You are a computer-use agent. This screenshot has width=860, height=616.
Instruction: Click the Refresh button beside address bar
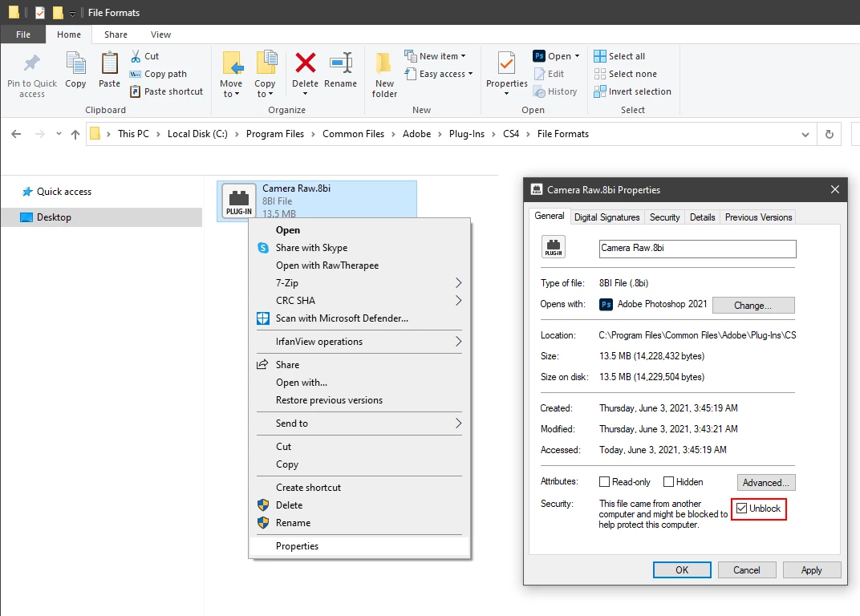point(830,135)
